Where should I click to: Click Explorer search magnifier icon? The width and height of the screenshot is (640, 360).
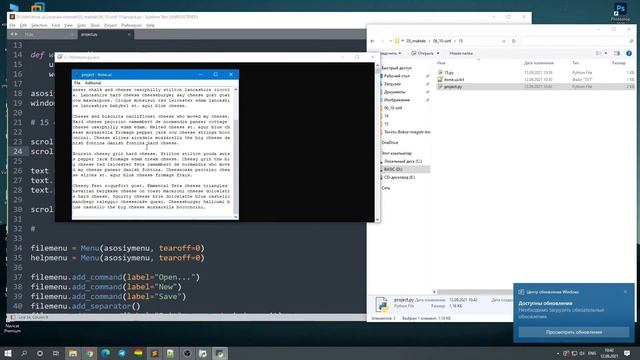tap(631, 41)
